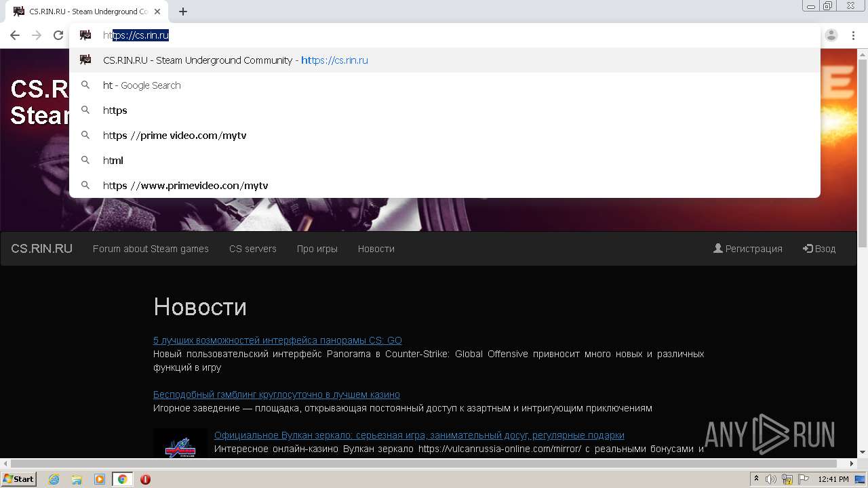Pick the 'html' search suggestion

445,161
